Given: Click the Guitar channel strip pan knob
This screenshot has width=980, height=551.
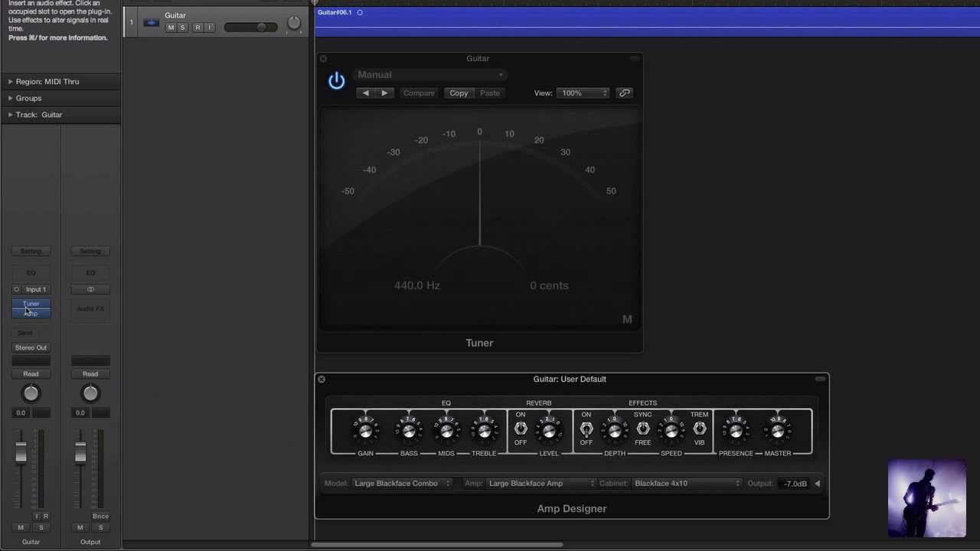Looking at the screenshot, I should 31,393.
